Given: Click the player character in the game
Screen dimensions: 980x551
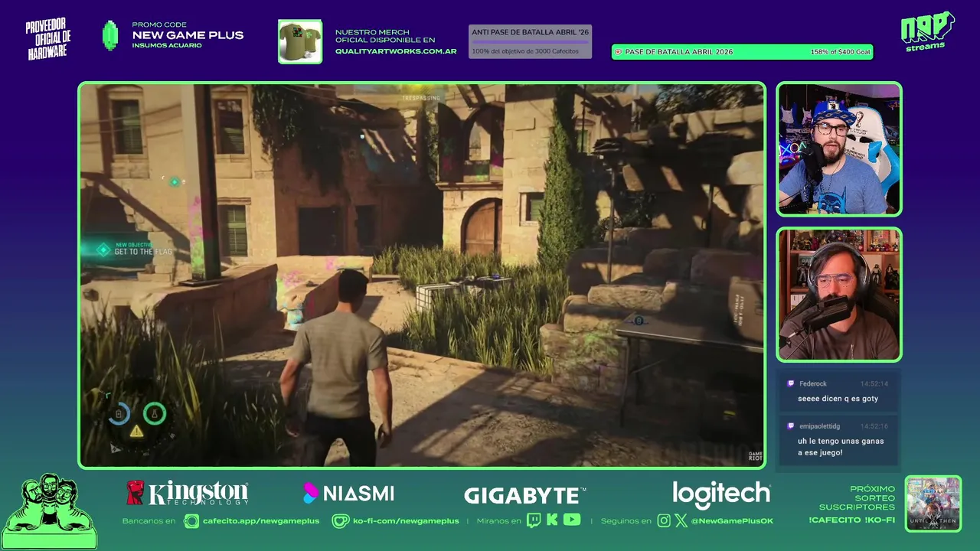Looking at the screenshot, I should coord(338,369).
